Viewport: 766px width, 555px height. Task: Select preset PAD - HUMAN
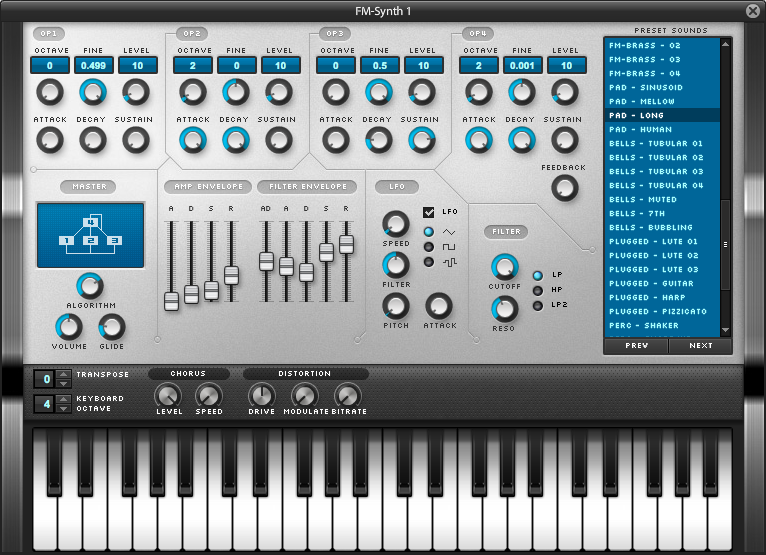pos(662,129)
